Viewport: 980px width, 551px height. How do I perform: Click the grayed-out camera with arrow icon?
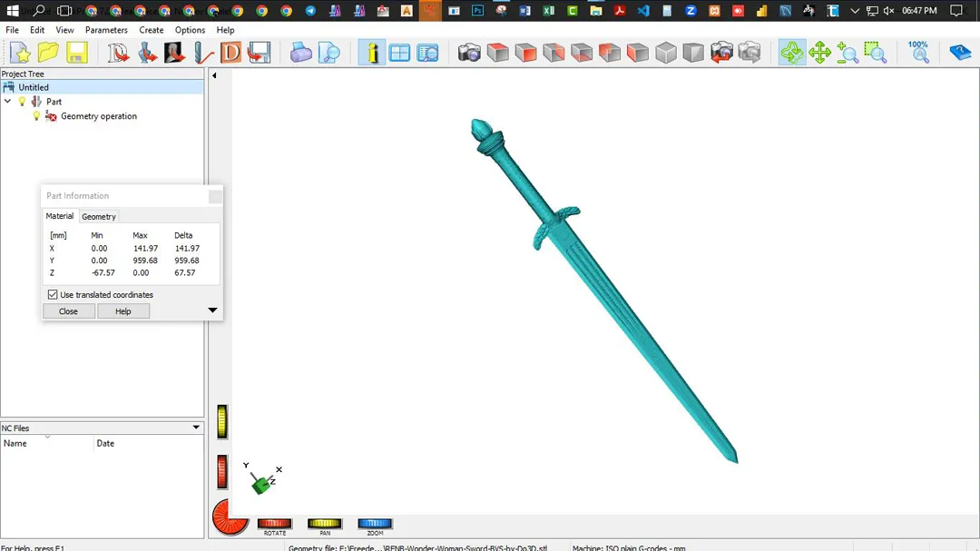tap(750, 53)
